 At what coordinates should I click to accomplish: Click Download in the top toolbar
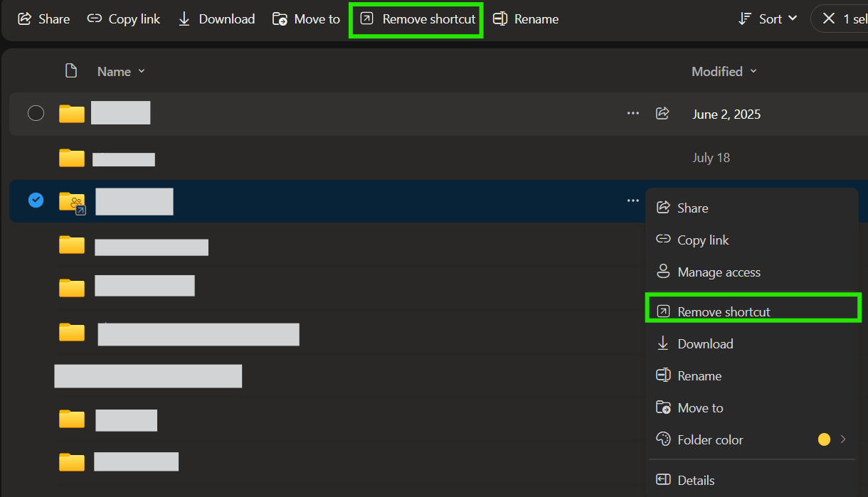tap(216, 19)
